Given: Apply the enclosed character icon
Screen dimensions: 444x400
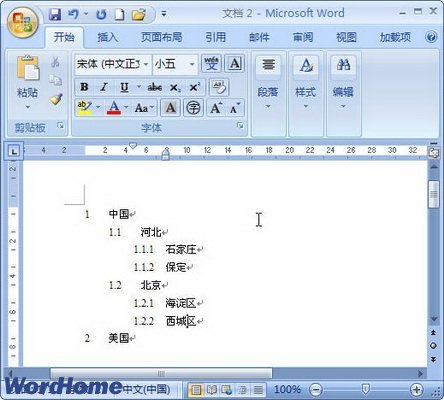Looking at the screenshot, I should [193, 108].
